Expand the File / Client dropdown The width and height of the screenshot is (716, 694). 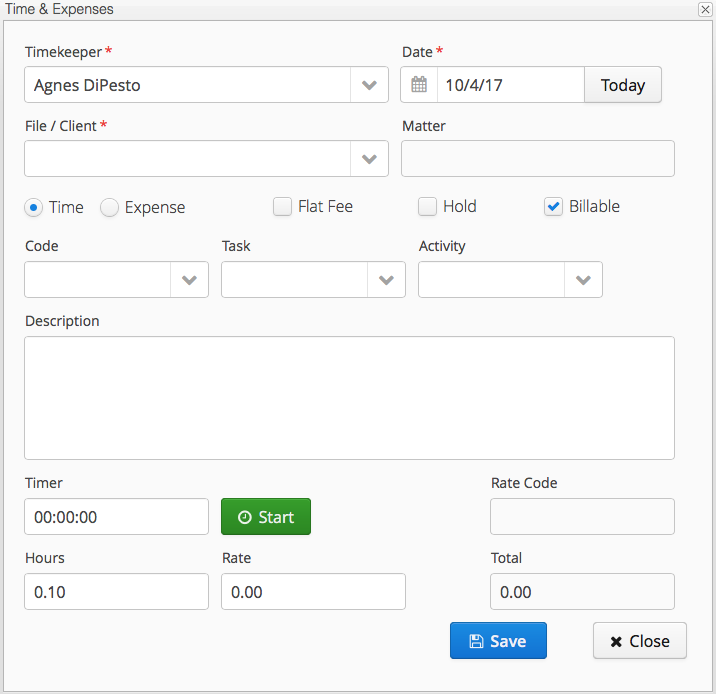click(369, 158)
